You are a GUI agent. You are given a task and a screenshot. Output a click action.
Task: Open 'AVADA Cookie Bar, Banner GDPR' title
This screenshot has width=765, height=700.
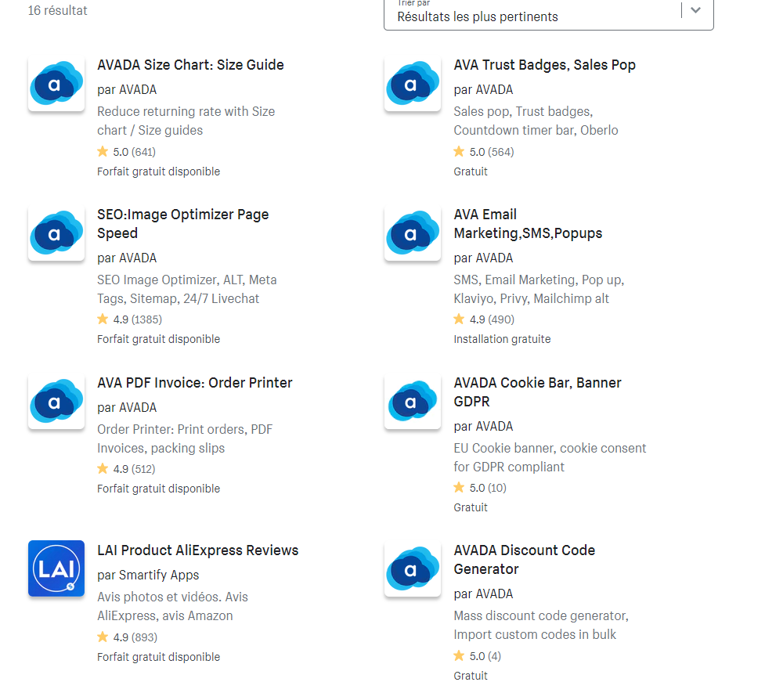[537, 392]
